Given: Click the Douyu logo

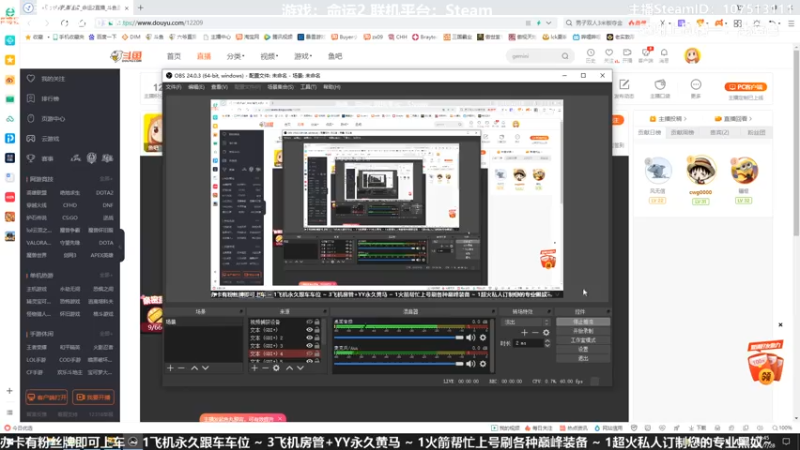Looking at the screenshot, I should click(x=126, y=56).
